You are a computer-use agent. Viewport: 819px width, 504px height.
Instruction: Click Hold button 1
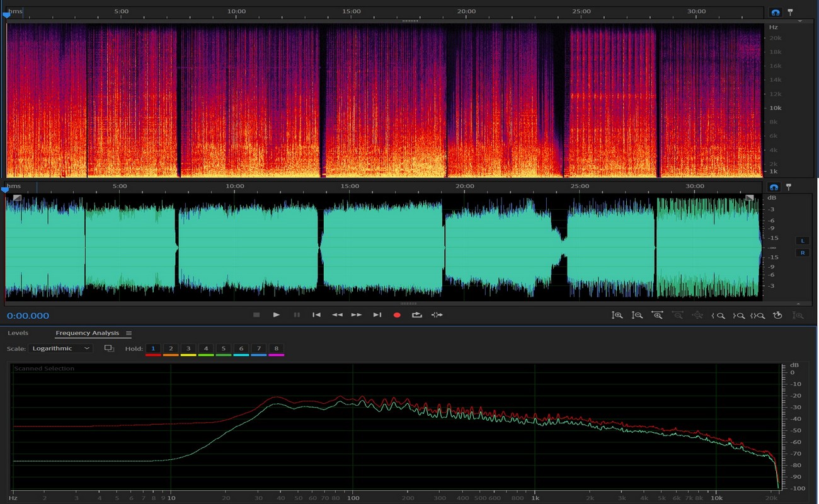(x=153, y=348)
